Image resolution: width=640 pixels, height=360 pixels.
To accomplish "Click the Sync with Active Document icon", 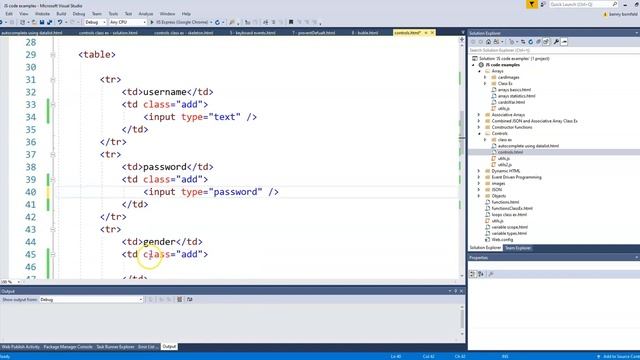I will (522, 42).
